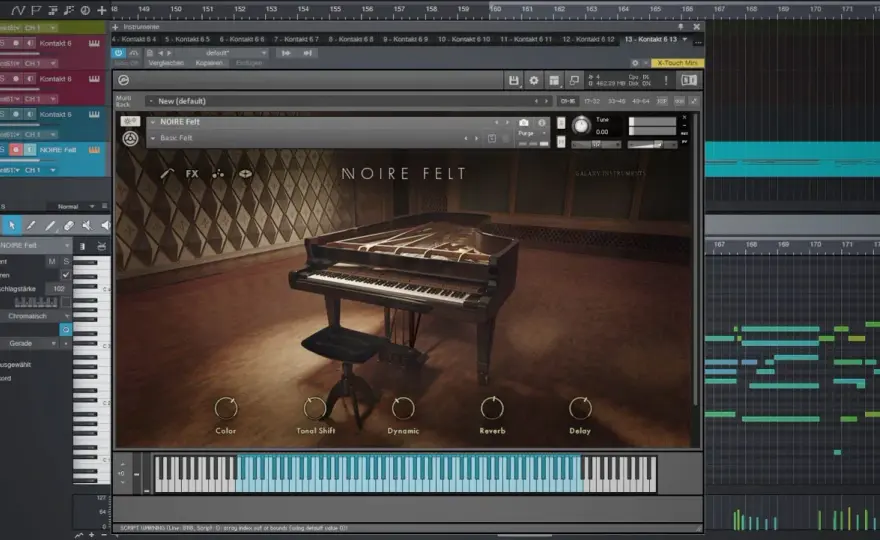This screenshot has height=540, width=880.
Task: Click the Kopieren button
Action: [x=209, y=63]
